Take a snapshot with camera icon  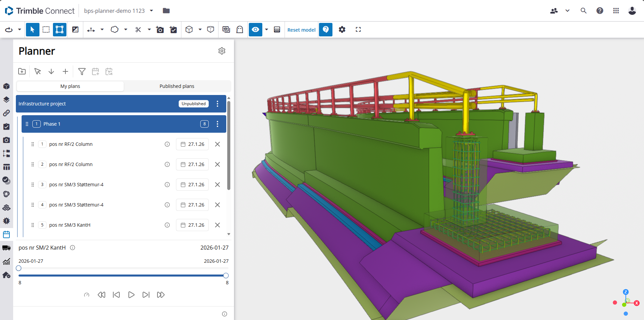(160, 30)
